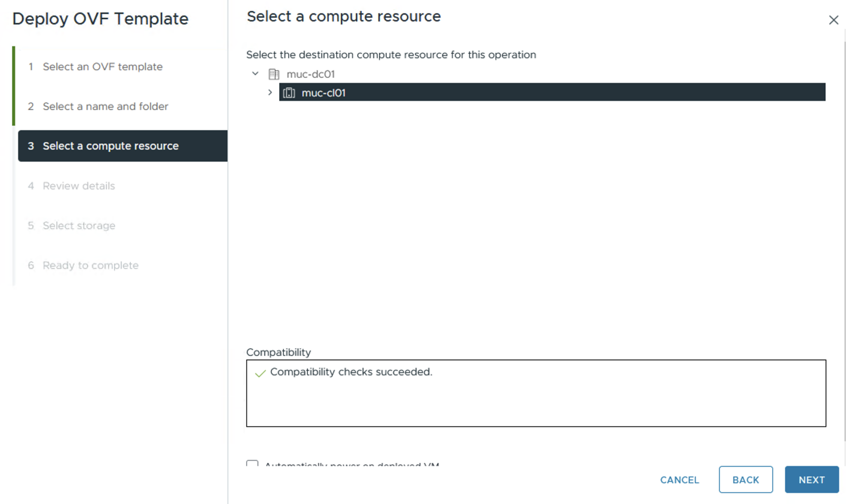The image size is (846, 504).
Task: Select the muc-dc01 tree item label
Action: tap(310, 74)
